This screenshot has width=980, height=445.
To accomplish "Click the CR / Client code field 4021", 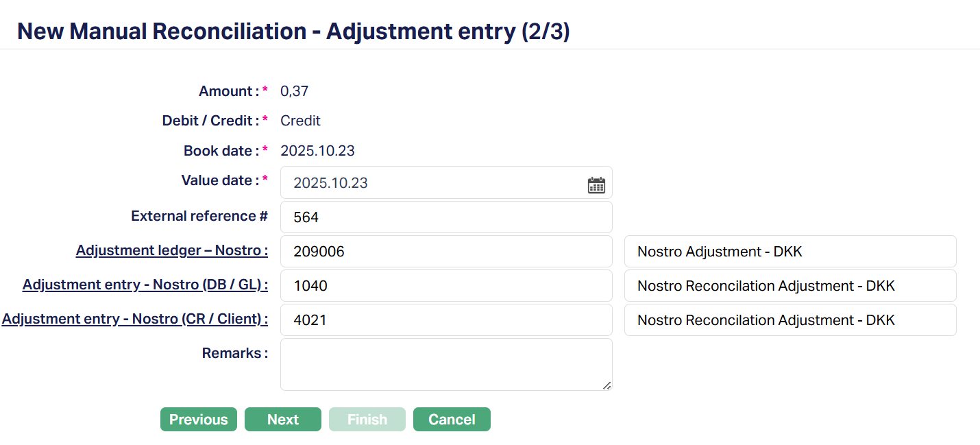I will click(x=445, y=320).
